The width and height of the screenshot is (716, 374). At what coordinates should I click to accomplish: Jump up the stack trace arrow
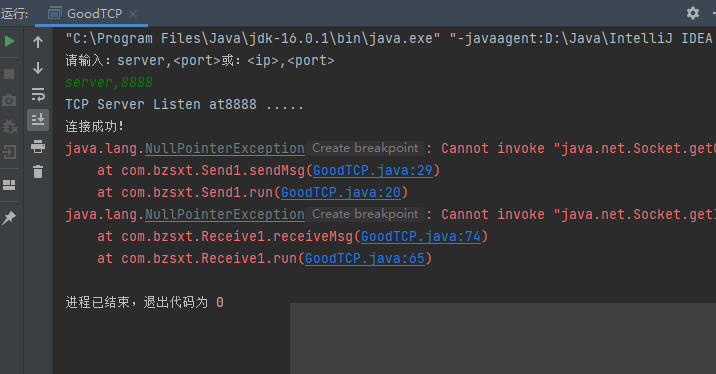(38, 42)
